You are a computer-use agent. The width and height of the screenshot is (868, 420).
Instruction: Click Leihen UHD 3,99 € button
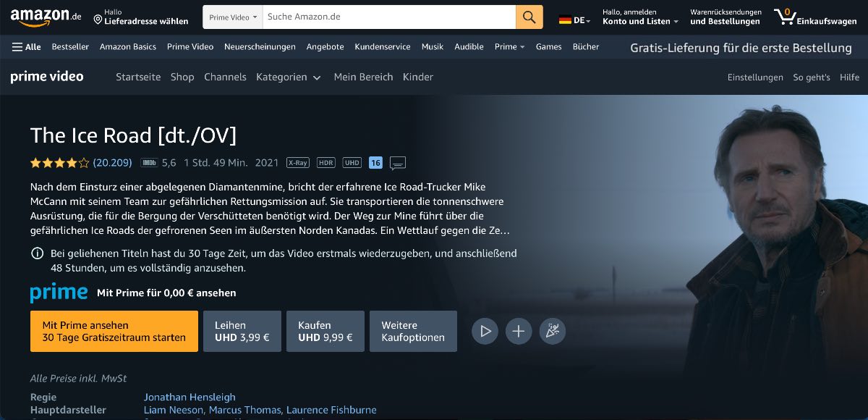click(242, 331)
